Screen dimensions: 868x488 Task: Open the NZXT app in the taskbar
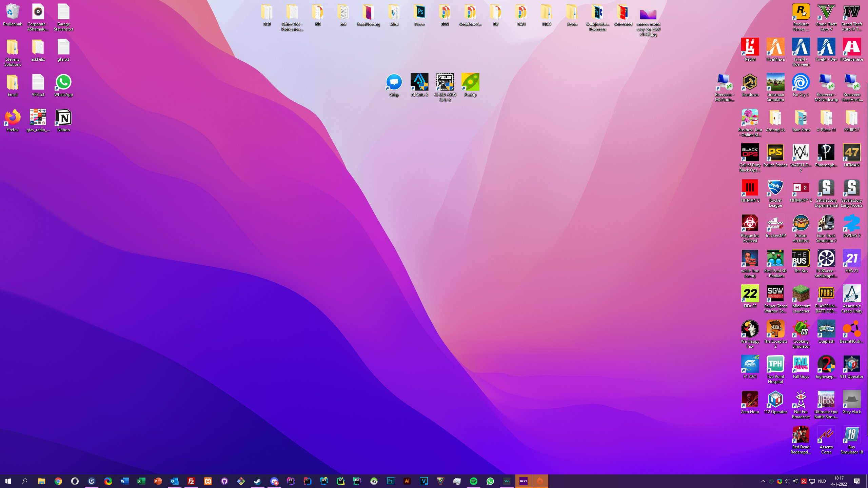coord(523,481)
